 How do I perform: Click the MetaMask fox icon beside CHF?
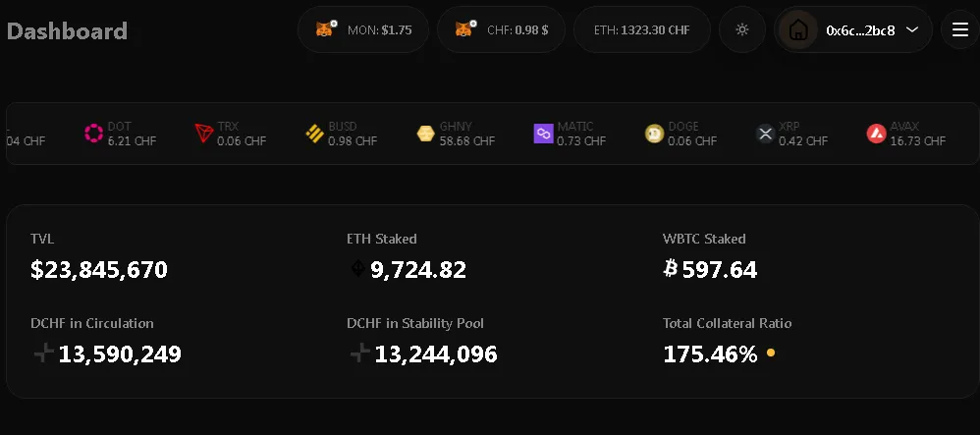point(465,28)
